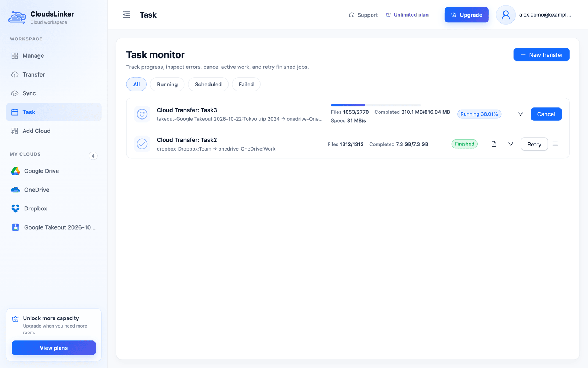The height and width of the screenshot is (368, 588).
Task: Click the Cloud Transfer: Task2 title
Action: (187, 140)
